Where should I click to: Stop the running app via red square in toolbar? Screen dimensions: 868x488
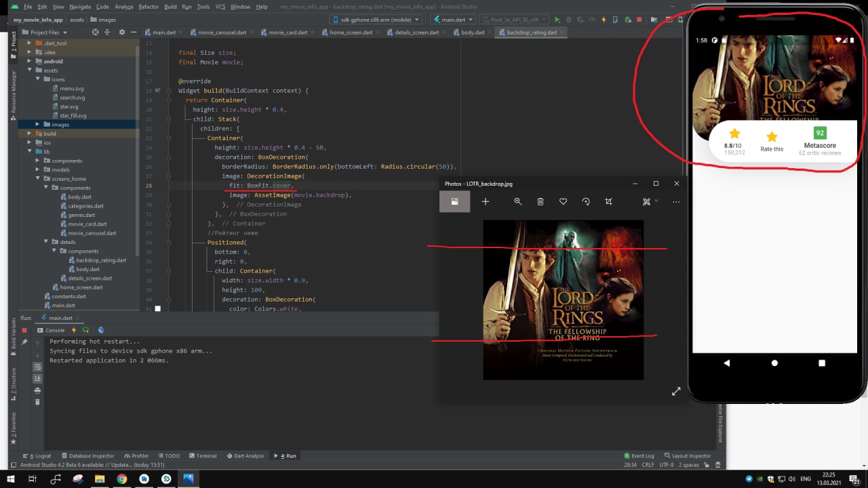click(639, 20)
